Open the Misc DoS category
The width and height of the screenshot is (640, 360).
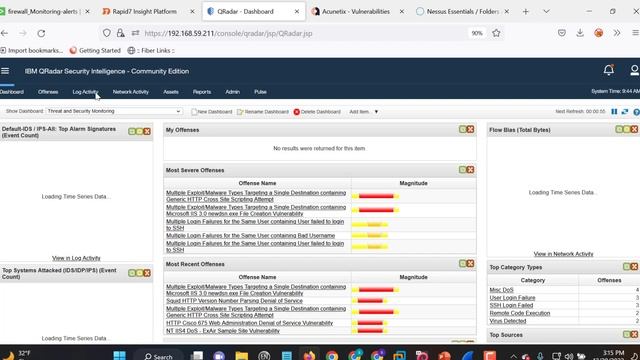(x=501, y=290)
